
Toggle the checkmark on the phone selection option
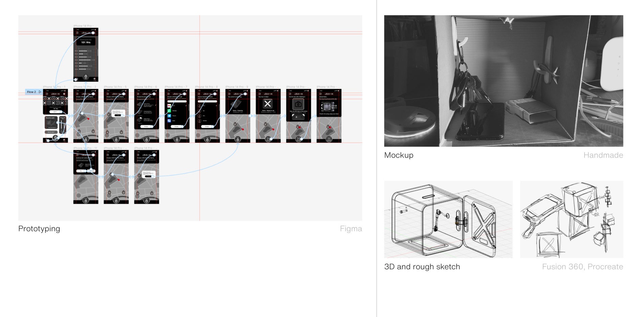click(x=156, y=105)
